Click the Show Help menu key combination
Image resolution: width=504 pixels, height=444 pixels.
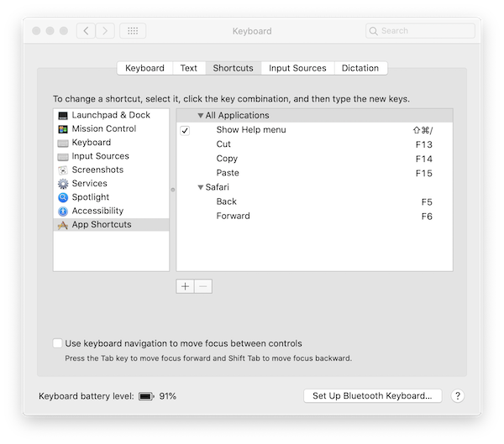click(423, 130)
